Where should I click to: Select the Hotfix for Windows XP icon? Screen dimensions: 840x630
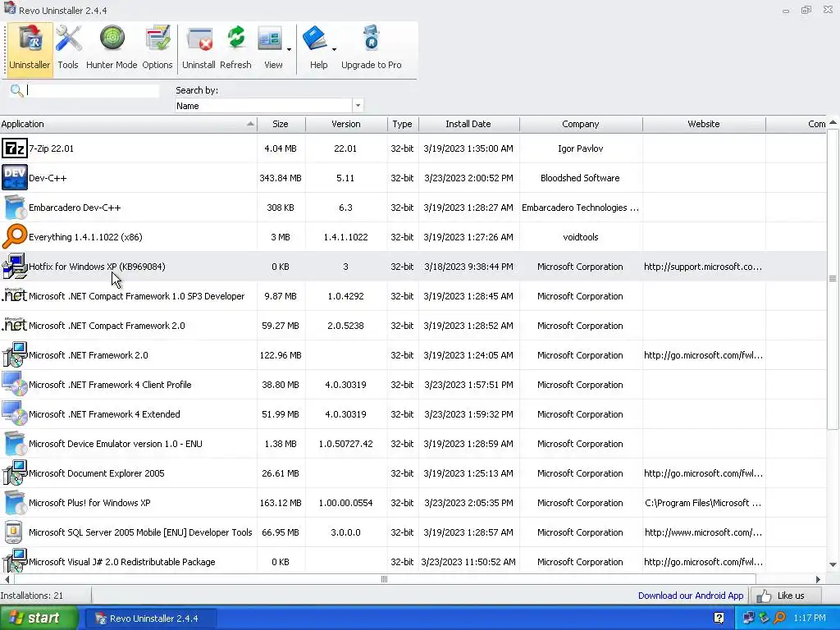coord(15,267)
